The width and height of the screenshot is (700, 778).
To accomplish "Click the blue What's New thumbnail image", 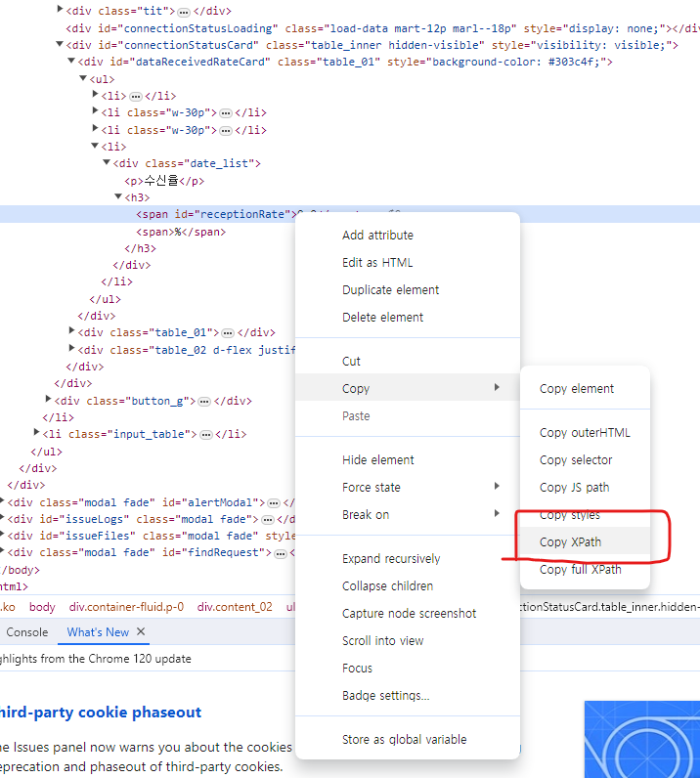I will point(642,739).
